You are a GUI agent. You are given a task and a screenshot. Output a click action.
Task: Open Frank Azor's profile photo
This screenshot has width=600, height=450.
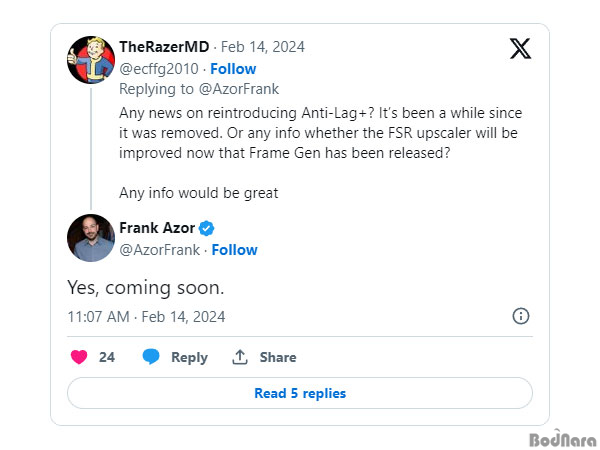point(91,238)
